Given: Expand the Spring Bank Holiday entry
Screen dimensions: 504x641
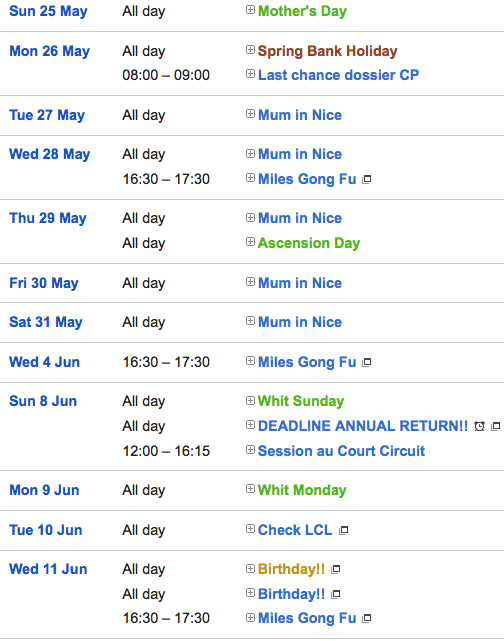Looking at the screenshot, I should pyautogui.click(x=250, y=50).
